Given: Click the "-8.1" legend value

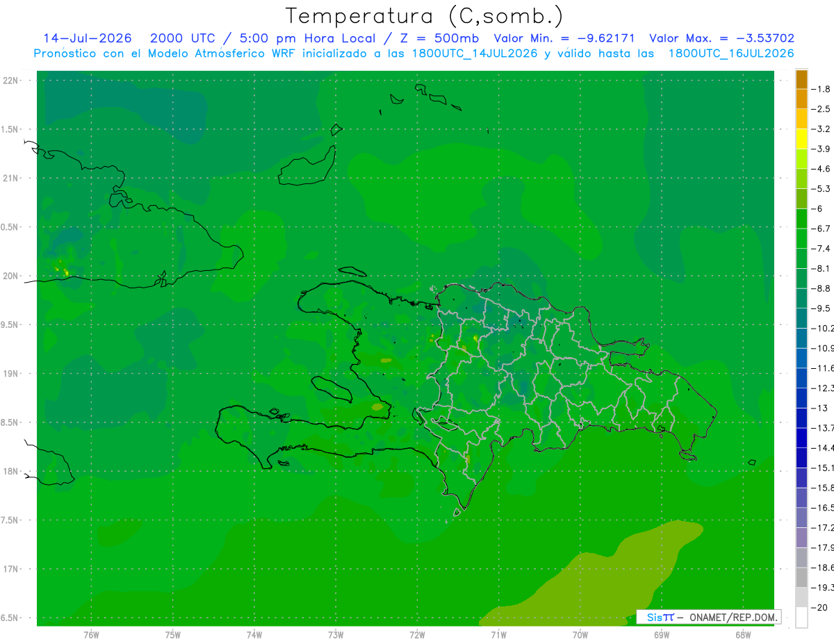Looking at the screenshot, I should coord(821,268).
